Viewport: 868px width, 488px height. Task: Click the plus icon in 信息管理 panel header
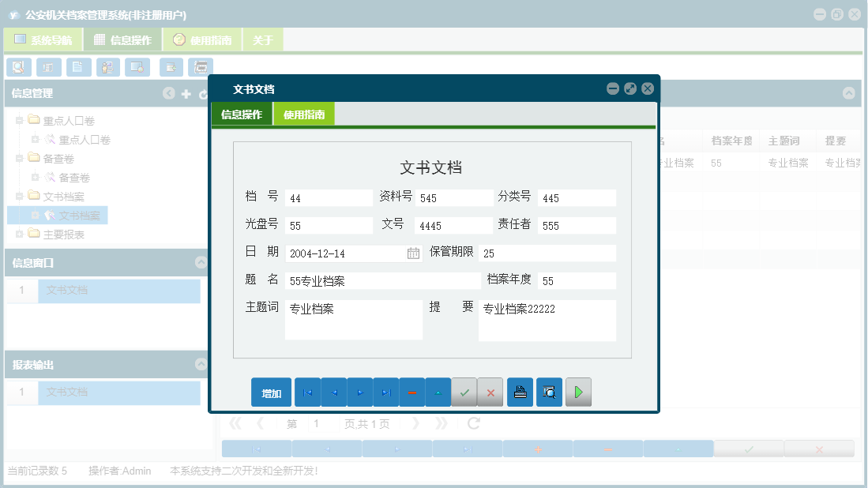tap(186, 94)
